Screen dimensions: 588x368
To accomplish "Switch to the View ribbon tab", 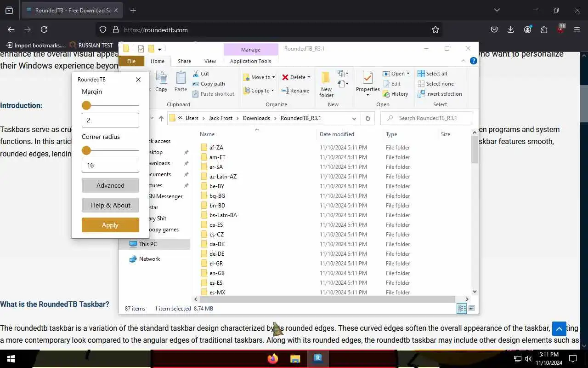I will (x=210, y=61).
